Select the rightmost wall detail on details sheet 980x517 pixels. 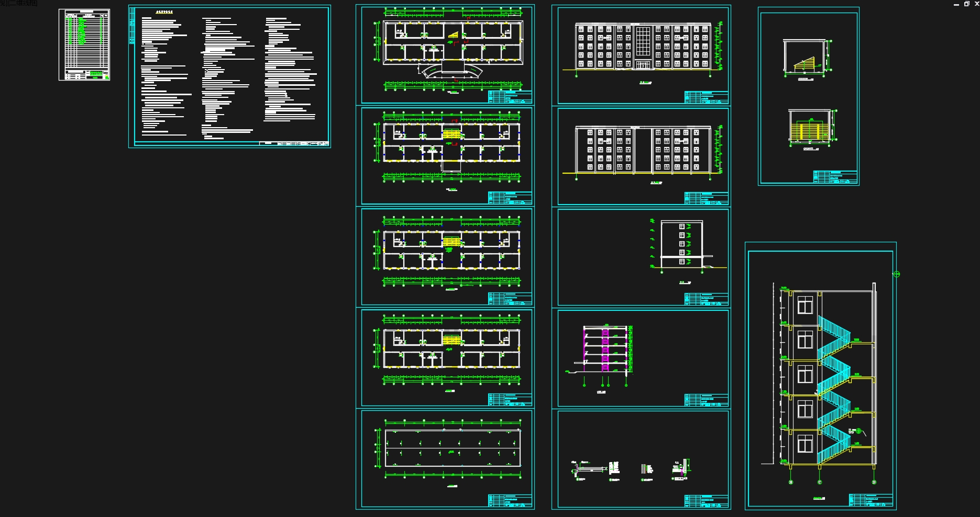(681, 469)
